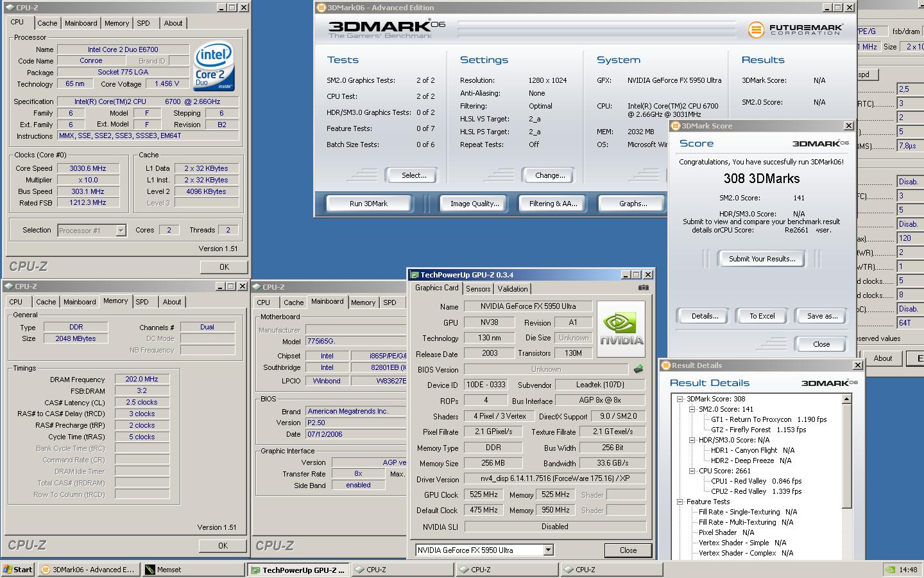Click Pixel Shader N/A row
924x578 pixels.
point(726,532)
